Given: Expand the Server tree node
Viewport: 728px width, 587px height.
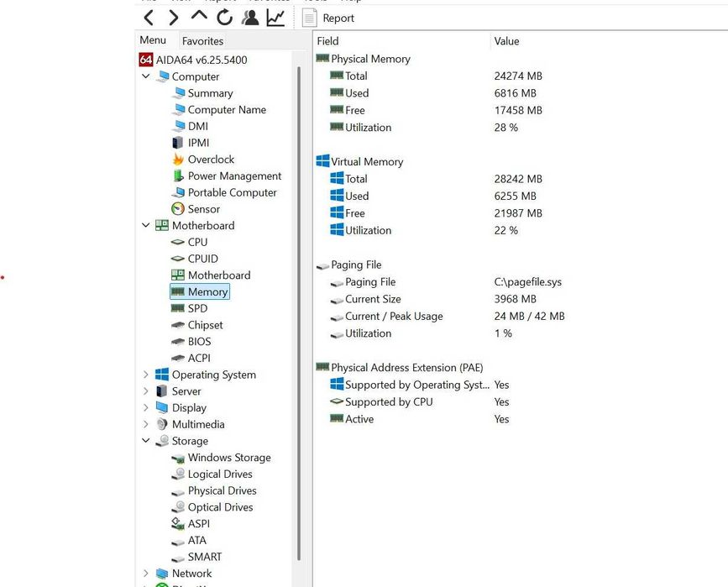Looking at the screenshot, I should [x=146, y=391].
